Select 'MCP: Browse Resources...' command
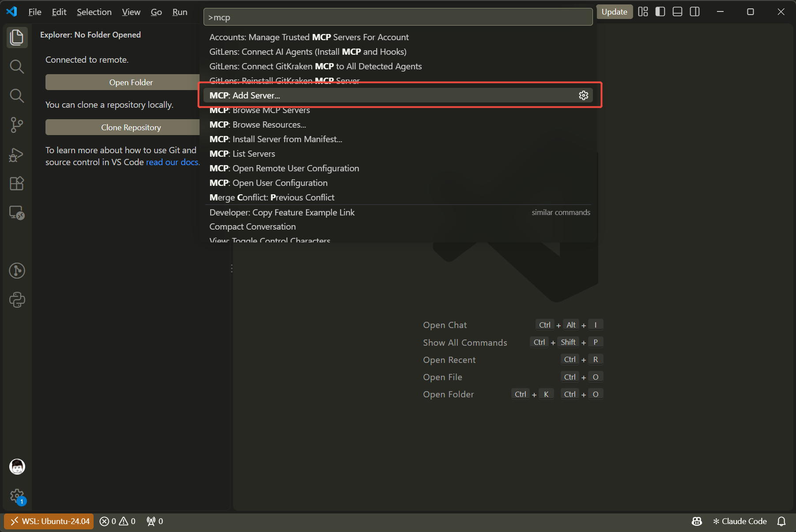 pos(398,125)
